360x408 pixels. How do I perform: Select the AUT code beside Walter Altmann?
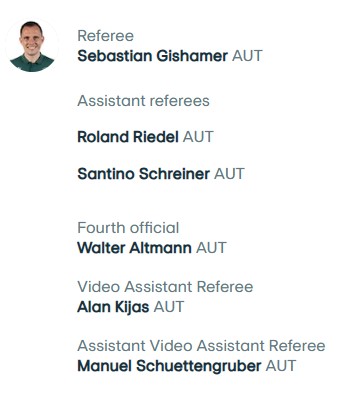pos(211,248)
